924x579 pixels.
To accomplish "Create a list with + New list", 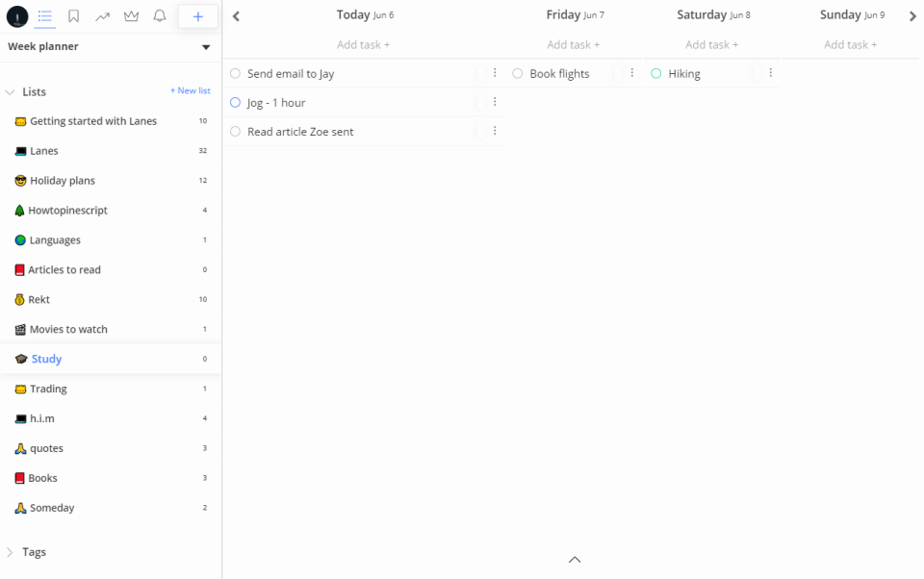I will pyautogui.click(x=191, y=90).
